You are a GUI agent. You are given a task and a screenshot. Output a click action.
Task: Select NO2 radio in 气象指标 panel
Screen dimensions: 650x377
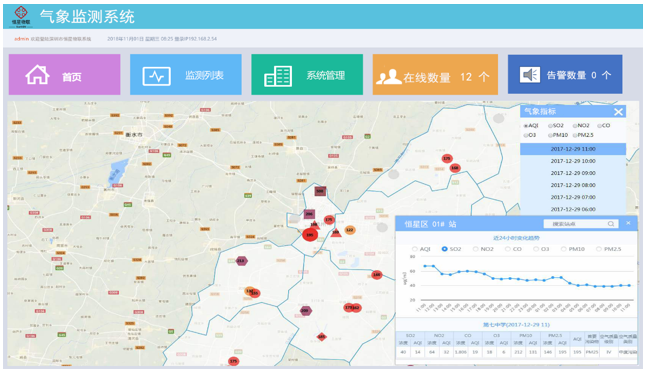pos(575,125)
